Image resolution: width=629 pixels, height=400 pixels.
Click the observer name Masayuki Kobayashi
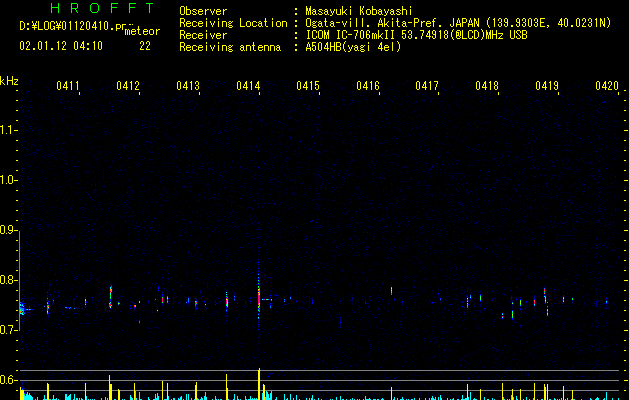[359, 11]
